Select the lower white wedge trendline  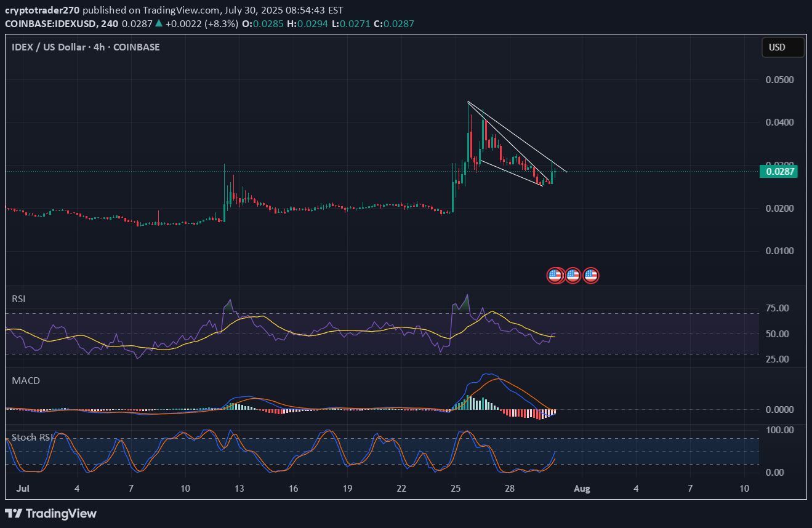(511, 174)
